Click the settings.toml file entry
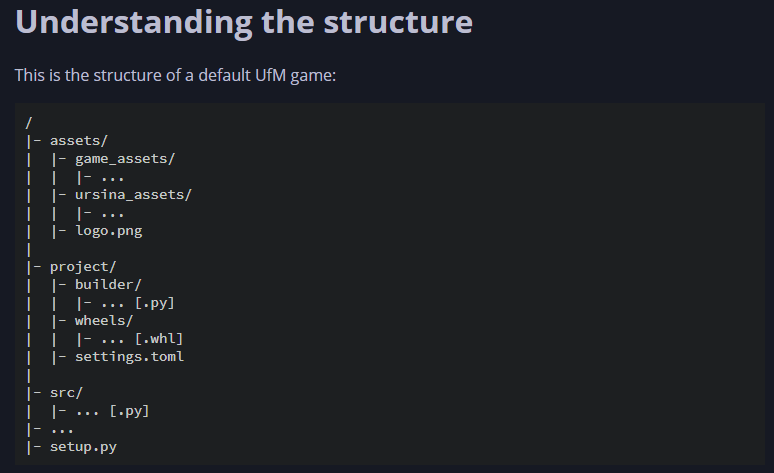 (129, 356)
